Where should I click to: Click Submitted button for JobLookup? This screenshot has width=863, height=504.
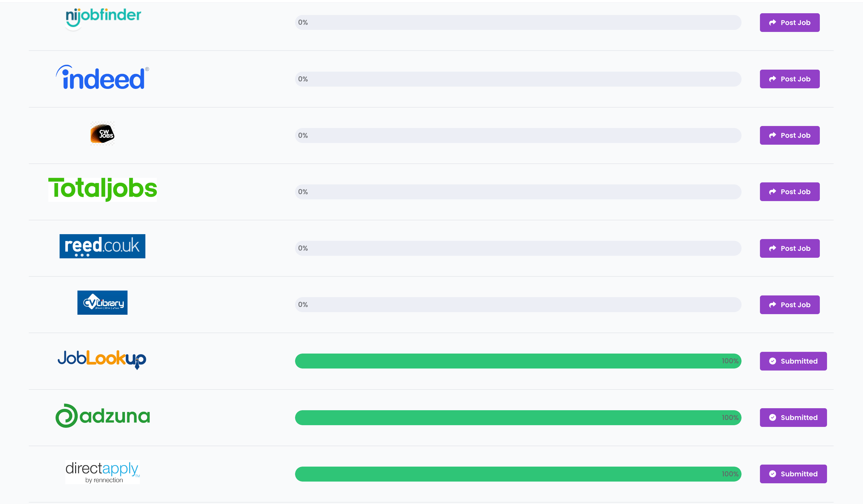tap(793, 361)
